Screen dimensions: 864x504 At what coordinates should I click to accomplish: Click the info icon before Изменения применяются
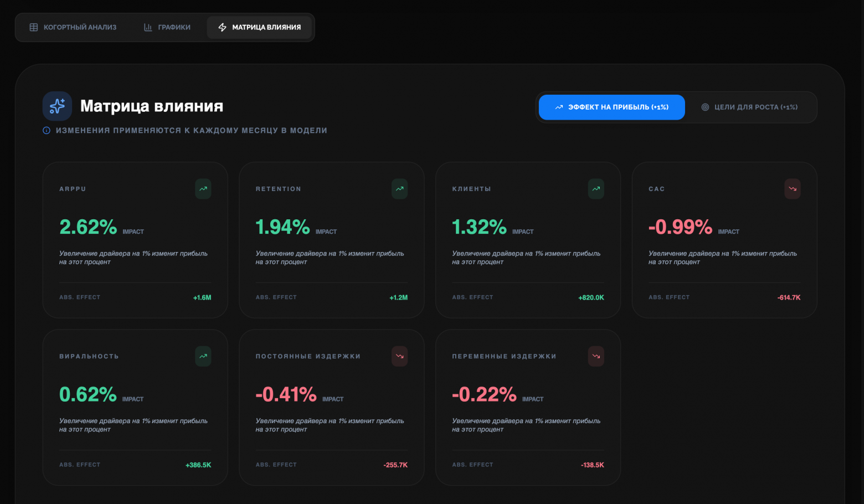[x=47, y=131]
